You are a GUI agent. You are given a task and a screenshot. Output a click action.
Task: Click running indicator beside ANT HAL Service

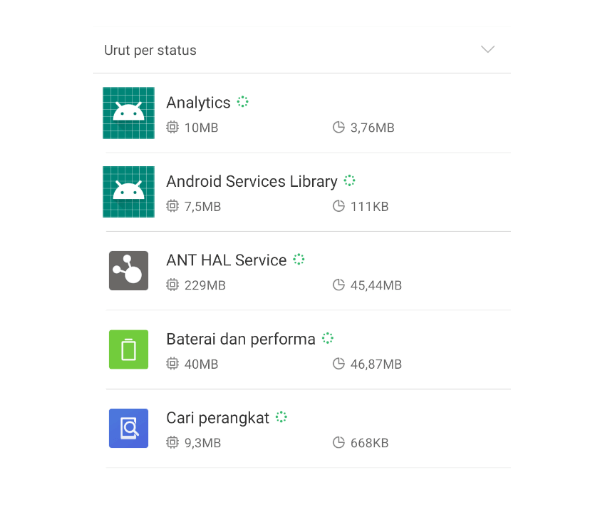pos(299,259)
